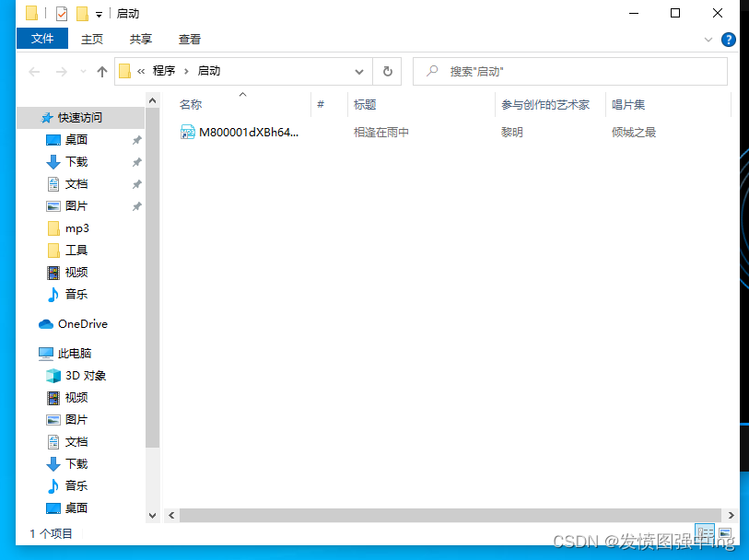The height and width of the screenshot is (560, 749).
Task: Open the 工具 folder in the sidebar
Action: pyautogui.click(x=76, y=251)
